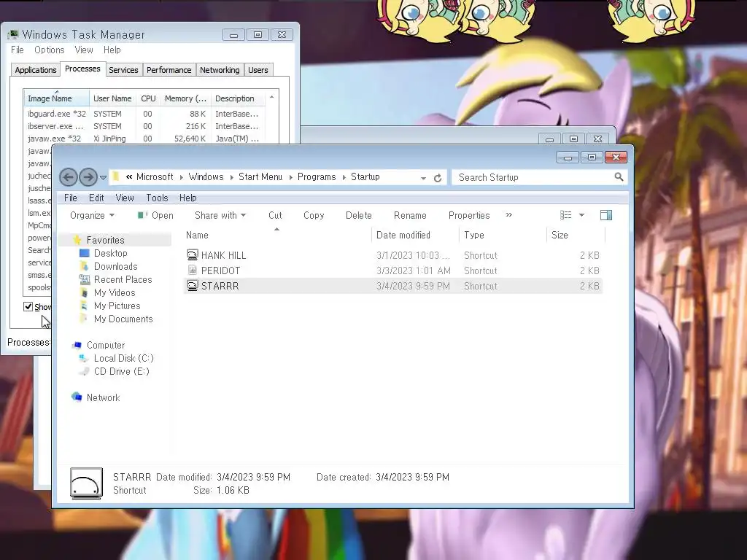Open the view options dropdown arrow

click(581, 215)
